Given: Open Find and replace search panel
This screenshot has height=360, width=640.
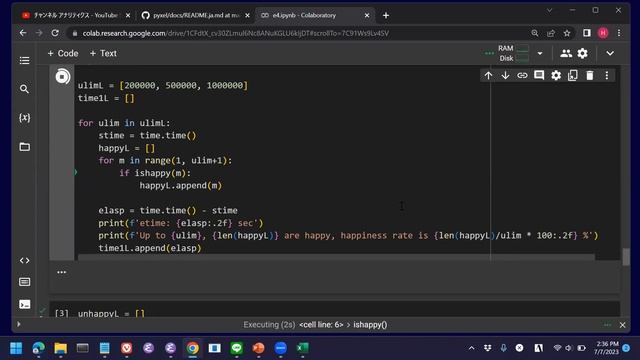Looking at the screenshot, I should coord(24,89).
